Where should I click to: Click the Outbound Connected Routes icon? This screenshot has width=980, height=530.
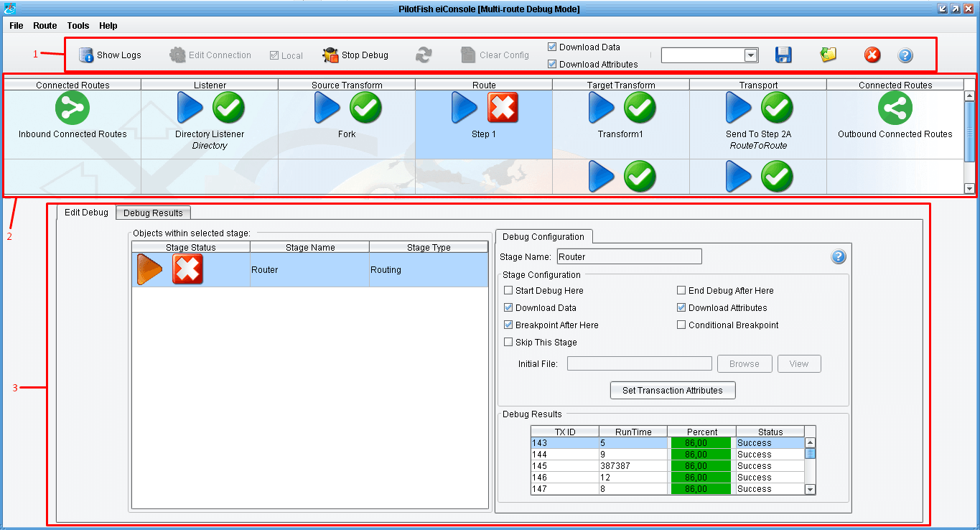tap(895, 108)
